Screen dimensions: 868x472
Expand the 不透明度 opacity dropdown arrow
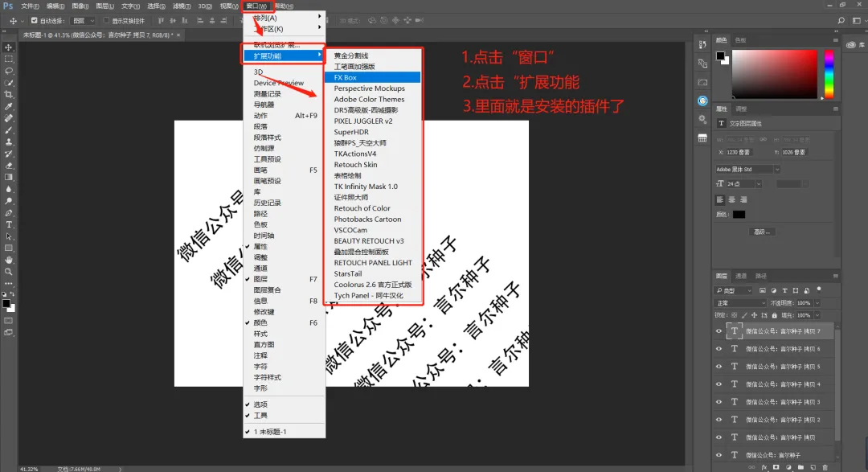[817, 303]
